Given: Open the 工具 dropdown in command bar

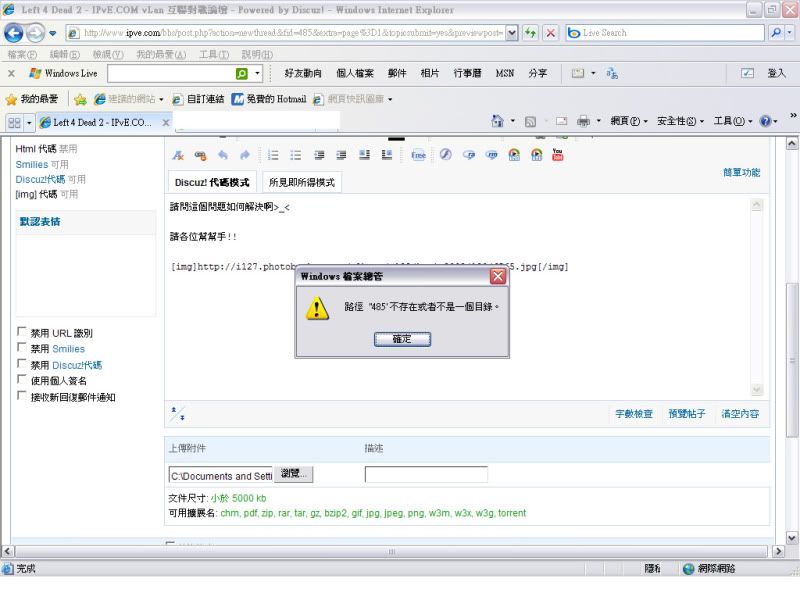Looking at the screenshot, I should [x=733, y=121].
